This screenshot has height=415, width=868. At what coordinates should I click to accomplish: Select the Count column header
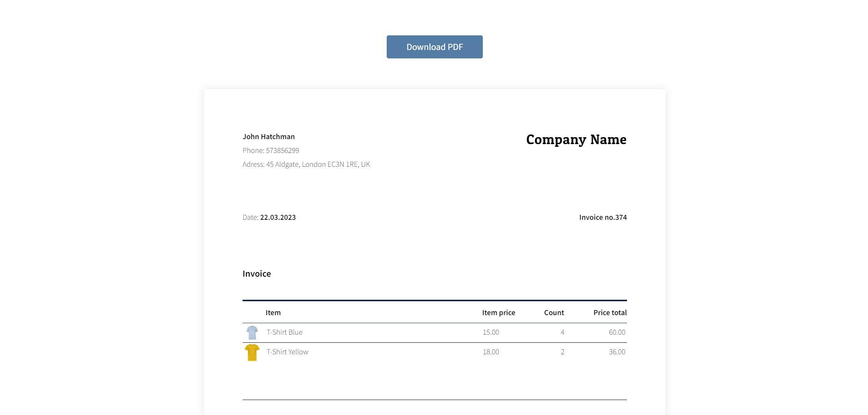coord(554,312)
